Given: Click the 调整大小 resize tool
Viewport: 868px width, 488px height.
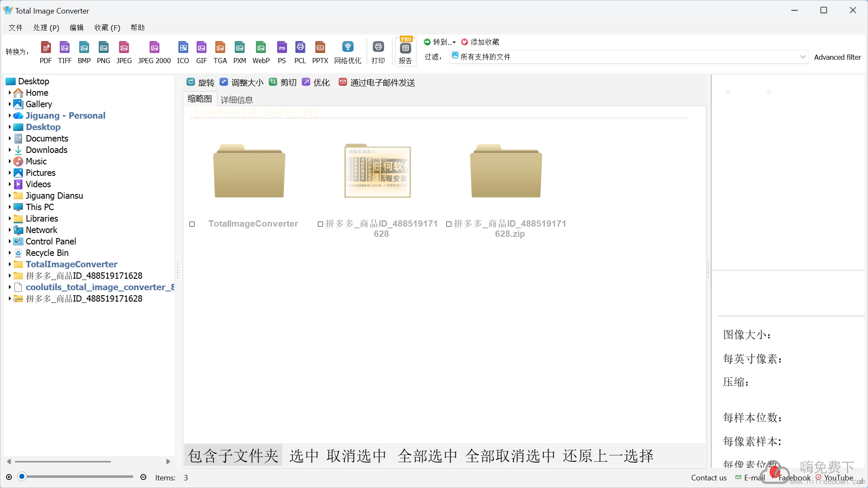Looking at the screenshot, I should pos(242,82).
